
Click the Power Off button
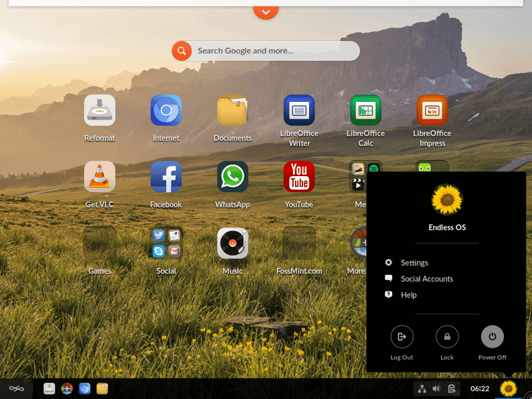coord(492,337)
